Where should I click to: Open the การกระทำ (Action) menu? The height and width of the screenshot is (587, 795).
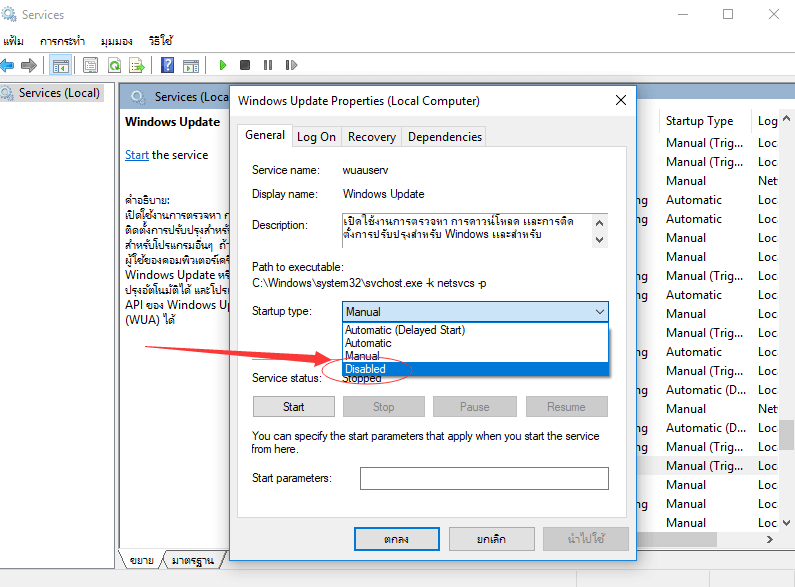click(62, 41)
